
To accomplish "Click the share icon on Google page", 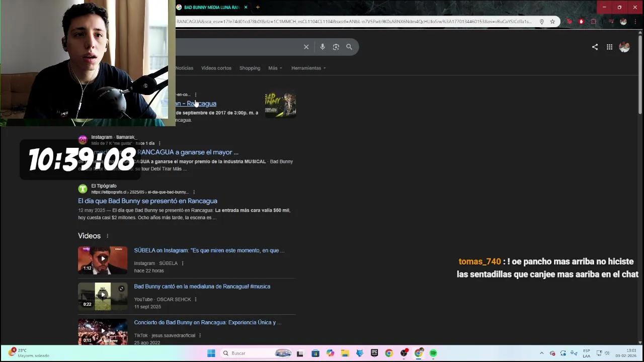I will pos(595,47).
